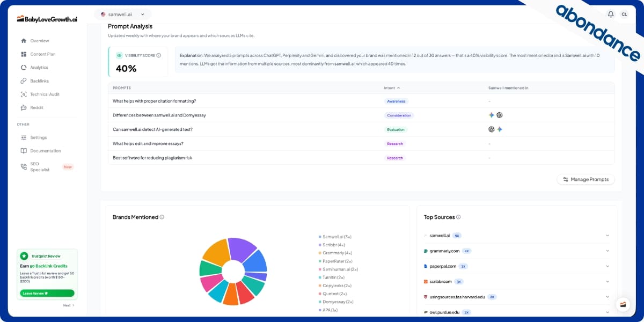The height and width of the screenshot is (322, 644).
Task: Click 'Copyleaks (2×)' in the brands legend
Action: pos(338,286)
